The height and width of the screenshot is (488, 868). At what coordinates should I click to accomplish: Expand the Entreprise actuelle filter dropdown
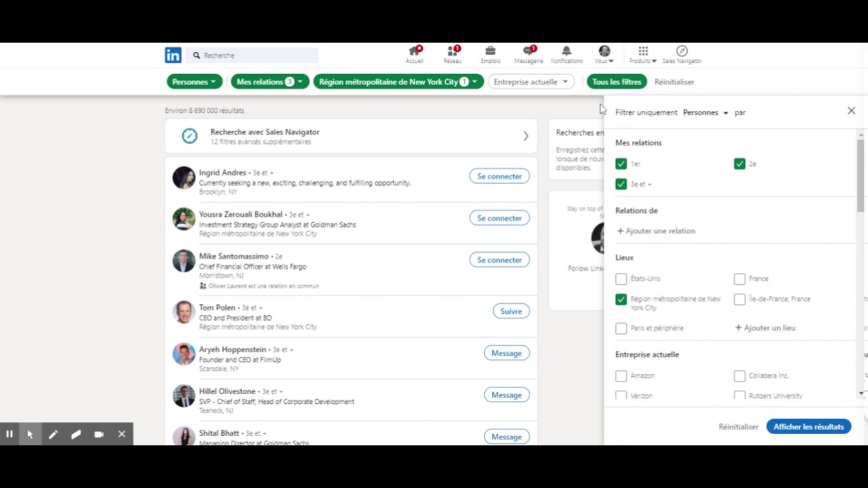click(531, 82)
